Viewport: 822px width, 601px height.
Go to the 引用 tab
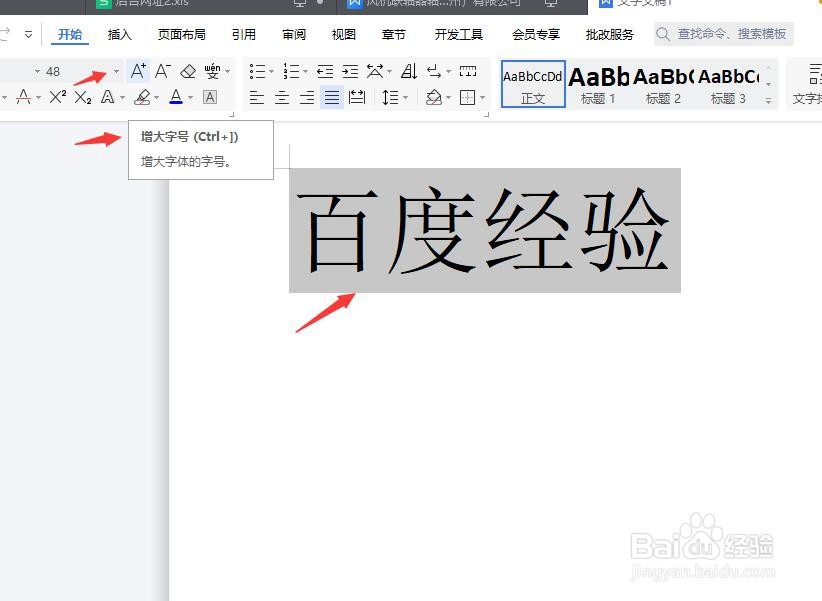click(244, 35)
